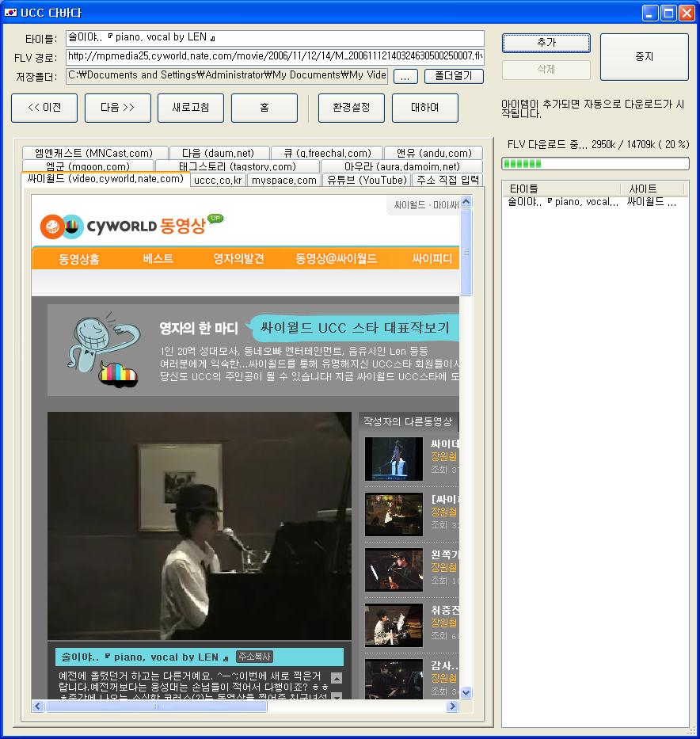Click the 주소복사 copy address button
This screenshot has width=700, height=739.
[254, 657]
